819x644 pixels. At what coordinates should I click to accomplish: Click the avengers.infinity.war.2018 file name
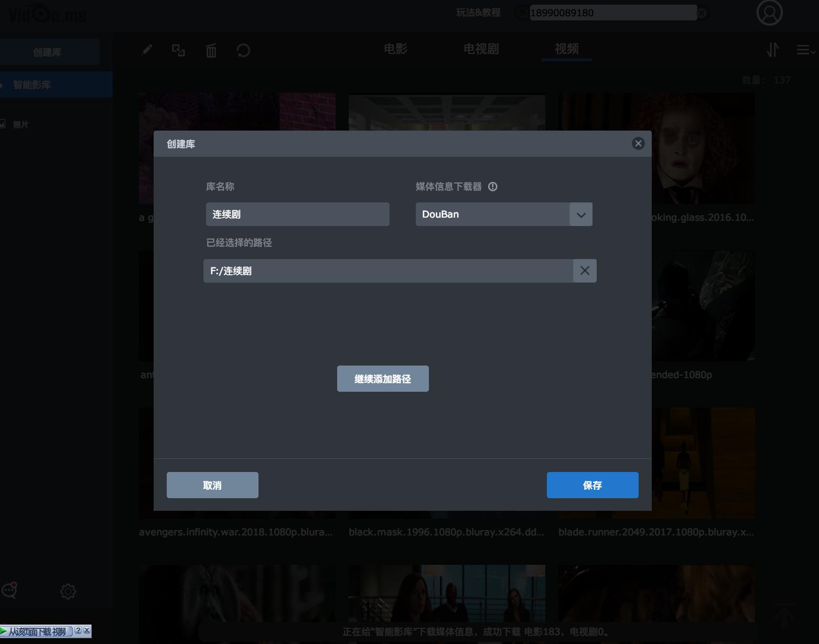tap(235, 532)
